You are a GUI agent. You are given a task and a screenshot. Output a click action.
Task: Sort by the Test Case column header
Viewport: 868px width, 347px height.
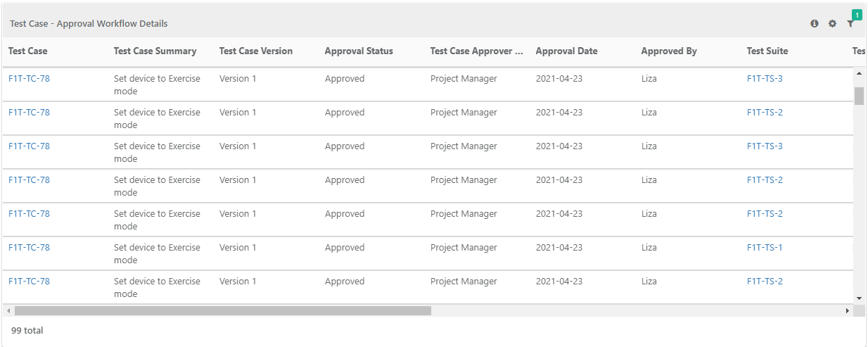coord(28,51)
